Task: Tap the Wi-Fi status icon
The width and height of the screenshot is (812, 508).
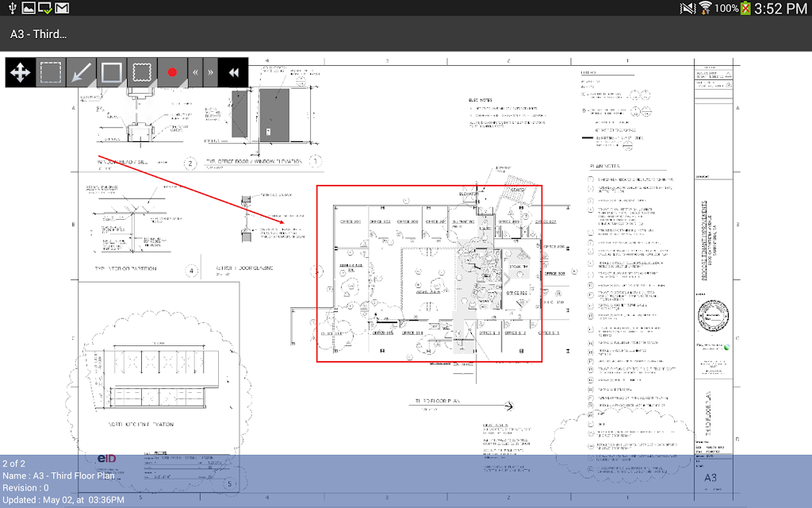Action: click(x=705, y=8)
